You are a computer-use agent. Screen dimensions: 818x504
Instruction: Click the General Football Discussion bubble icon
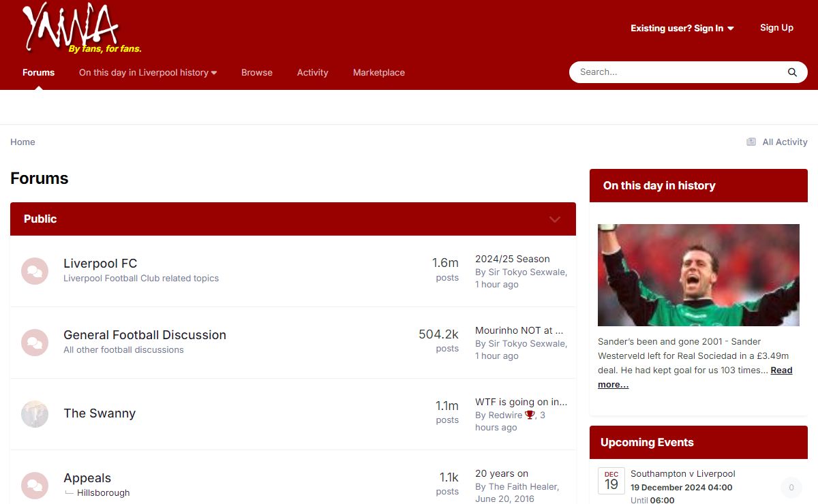tap(35, 343)
